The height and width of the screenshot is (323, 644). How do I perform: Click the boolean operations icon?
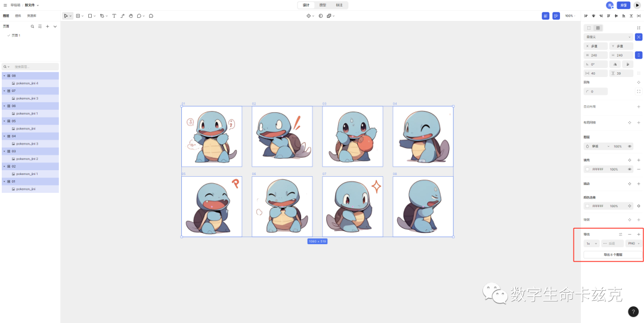coord(329,16)
